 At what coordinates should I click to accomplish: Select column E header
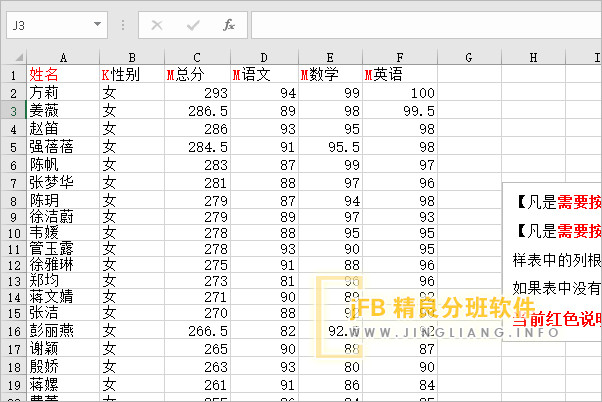point(330,58)
